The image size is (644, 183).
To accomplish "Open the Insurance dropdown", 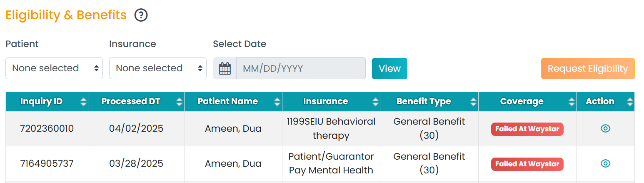I will coord(158,68).
